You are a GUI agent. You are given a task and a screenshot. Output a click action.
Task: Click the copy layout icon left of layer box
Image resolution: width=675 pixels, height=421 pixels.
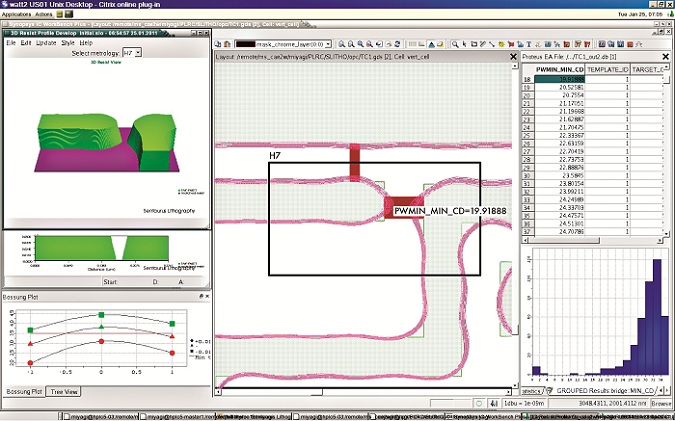pyautogui.click(x=221, y=44)
